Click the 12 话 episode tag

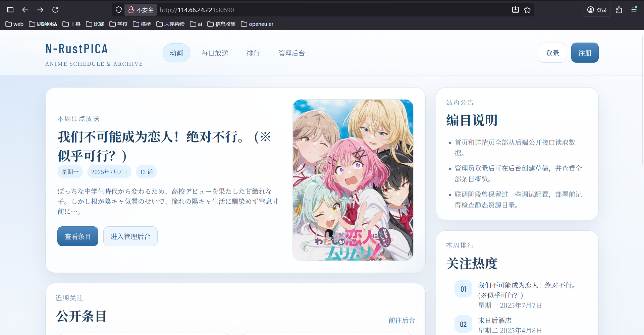[x=146, y=172]
